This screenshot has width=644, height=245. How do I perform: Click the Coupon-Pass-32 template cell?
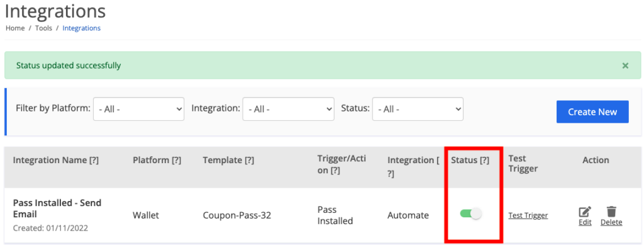tap(237, 215)
